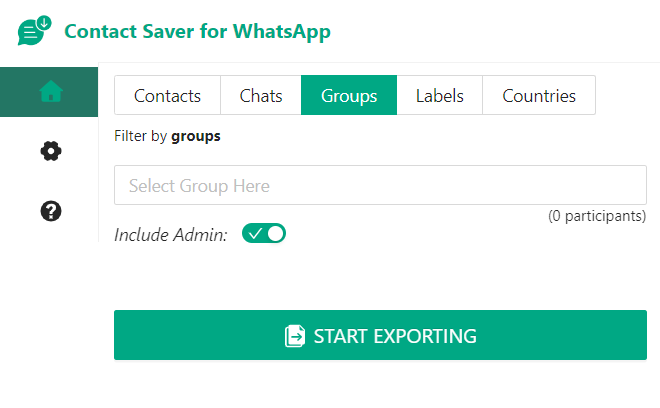660x408 pixels.
Task: Click the Contact Saver for WhatsApp title
Action: click(197, 31)
